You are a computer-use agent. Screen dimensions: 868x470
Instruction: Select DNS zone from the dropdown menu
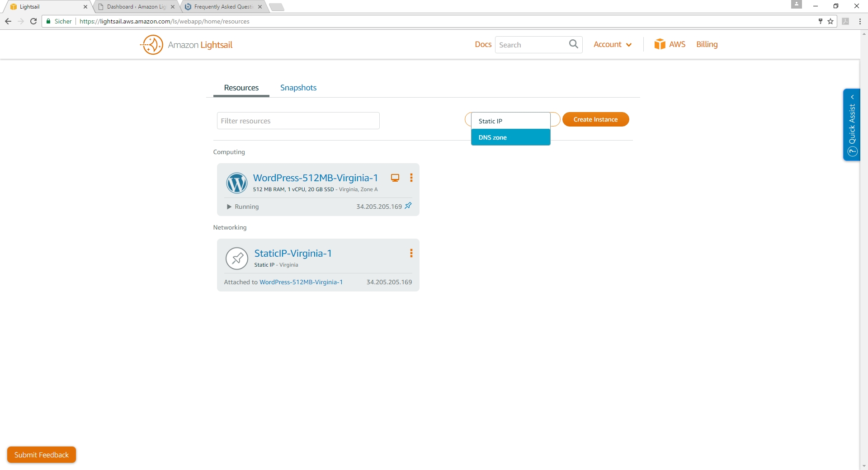(511, 137)
